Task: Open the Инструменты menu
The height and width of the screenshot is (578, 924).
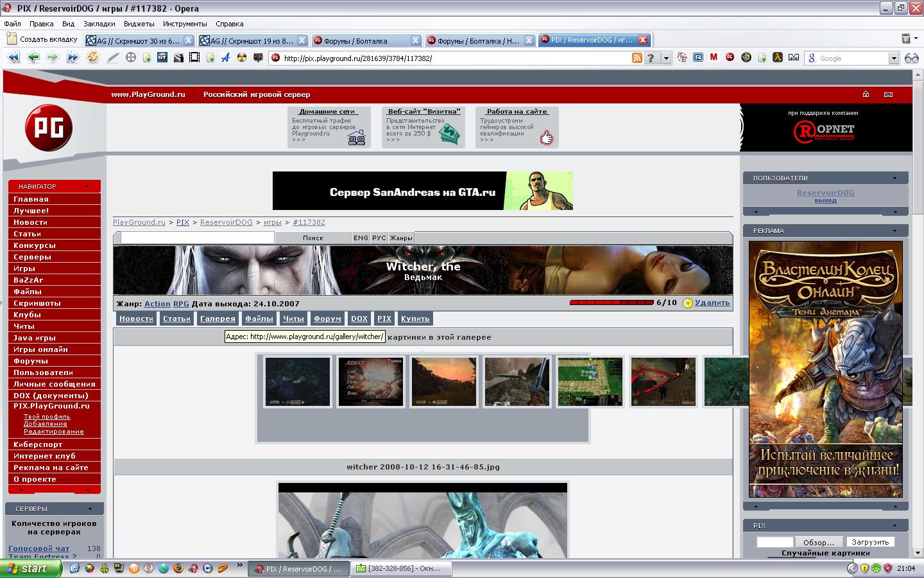Action: point(185,24)
